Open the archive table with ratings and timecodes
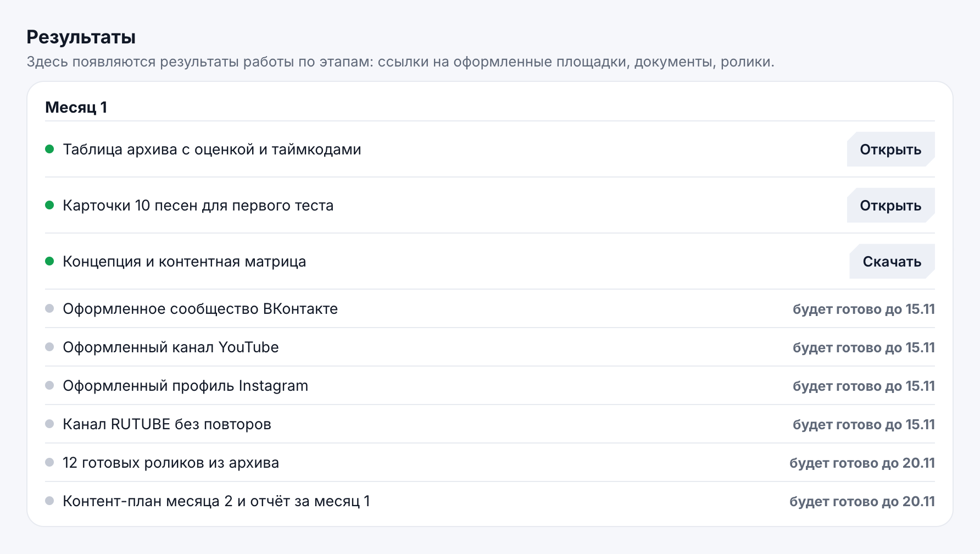The image size is (980, 554). coord(890,149)
